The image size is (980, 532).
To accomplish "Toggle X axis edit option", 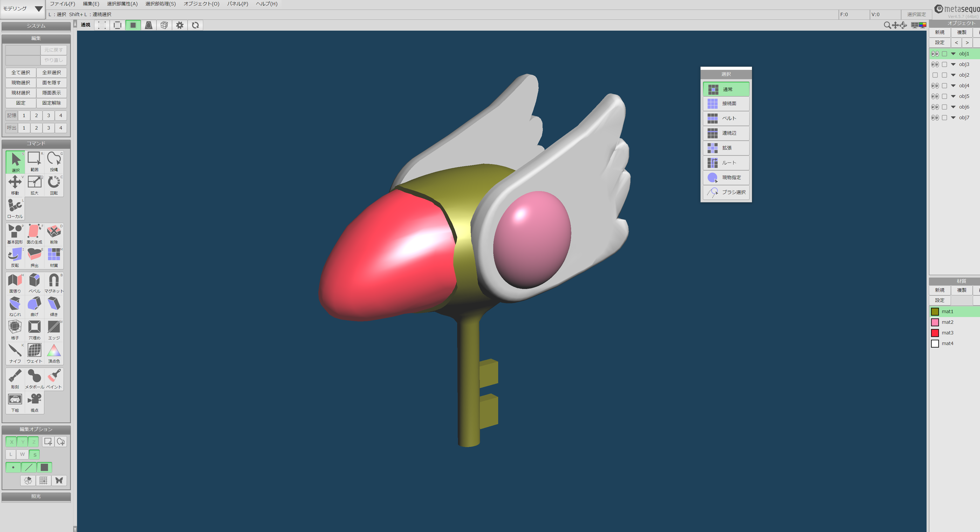I will pyautogui.click(x=11, y=442).
